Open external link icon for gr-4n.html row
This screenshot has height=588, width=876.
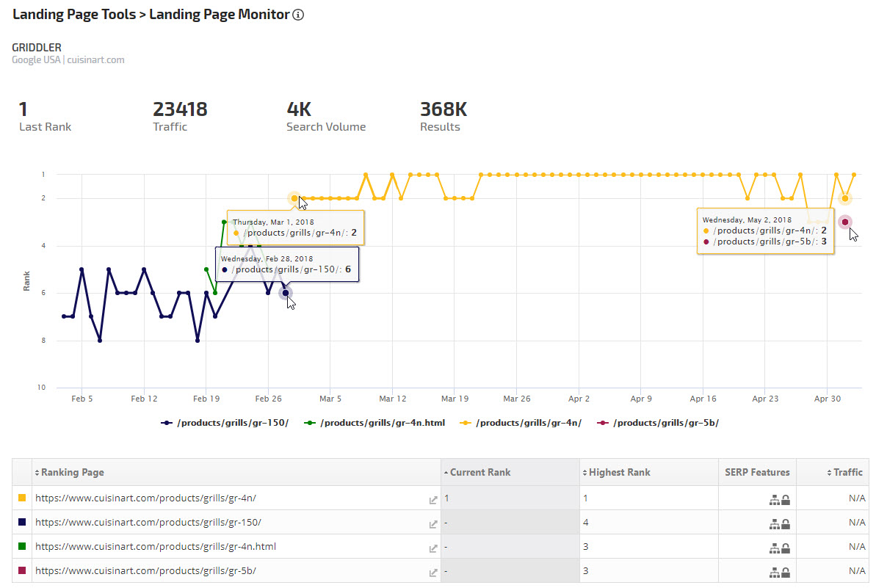point(433,548)
